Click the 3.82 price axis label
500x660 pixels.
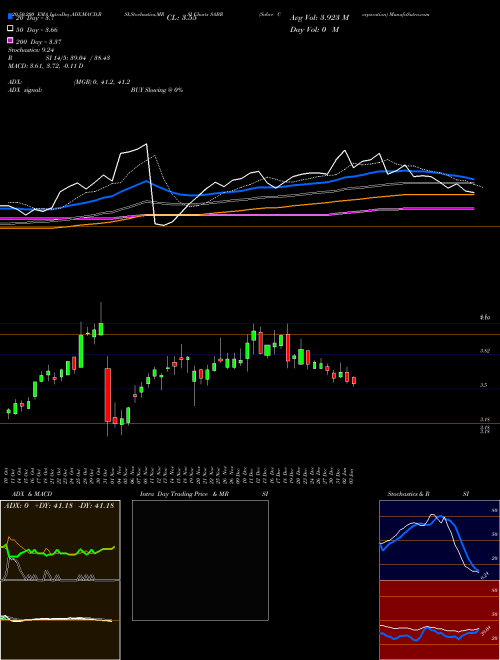click(x=485, y=351)
